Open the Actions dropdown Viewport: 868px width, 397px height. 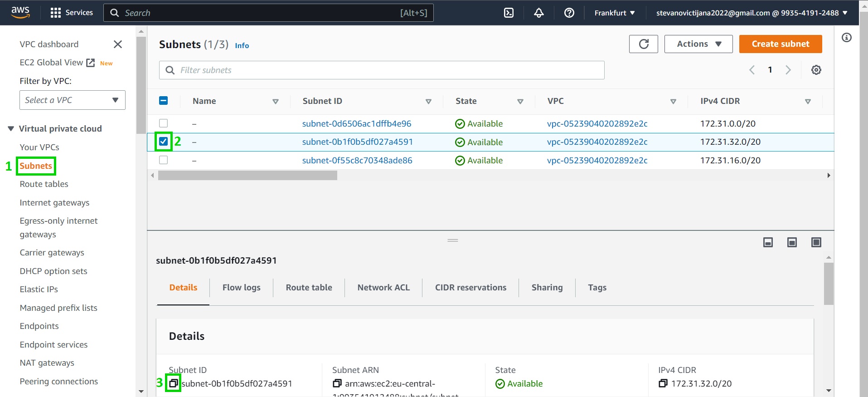click(698, 44)
